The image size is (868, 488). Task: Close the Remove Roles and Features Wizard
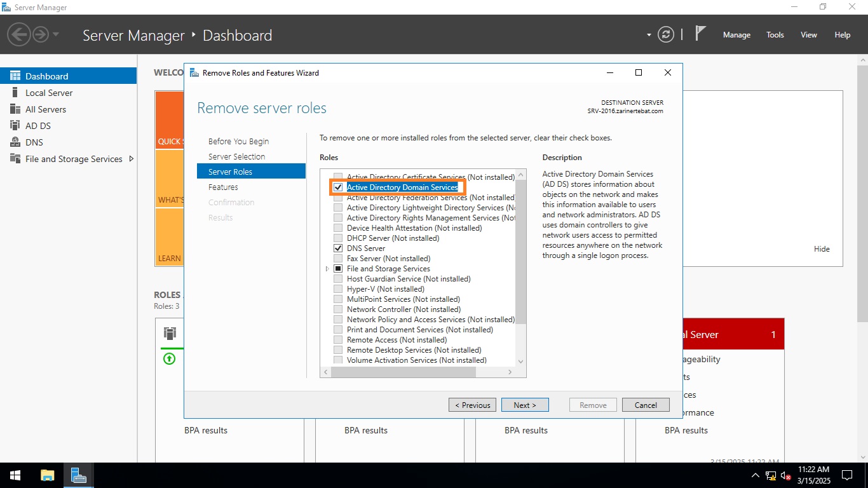(668, 72)
